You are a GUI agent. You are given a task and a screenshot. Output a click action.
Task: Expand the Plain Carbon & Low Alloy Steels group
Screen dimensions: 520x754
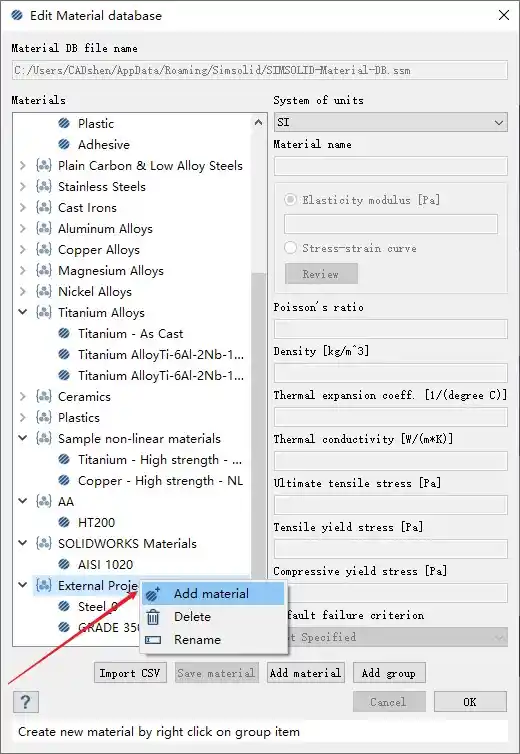pyautogui.click(x=23, y=165)
